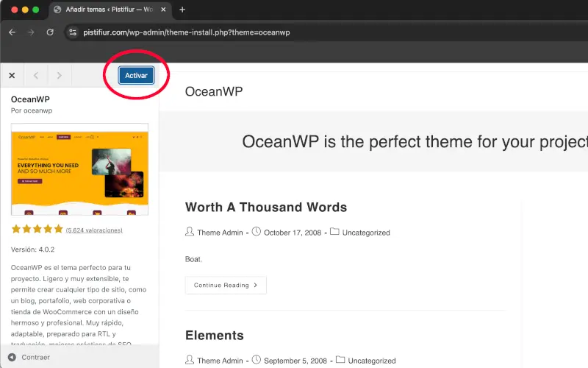The image size is (588, 368).
Task: Click author icon beside Theme Admin, first post
Action: tap(190, 232)
